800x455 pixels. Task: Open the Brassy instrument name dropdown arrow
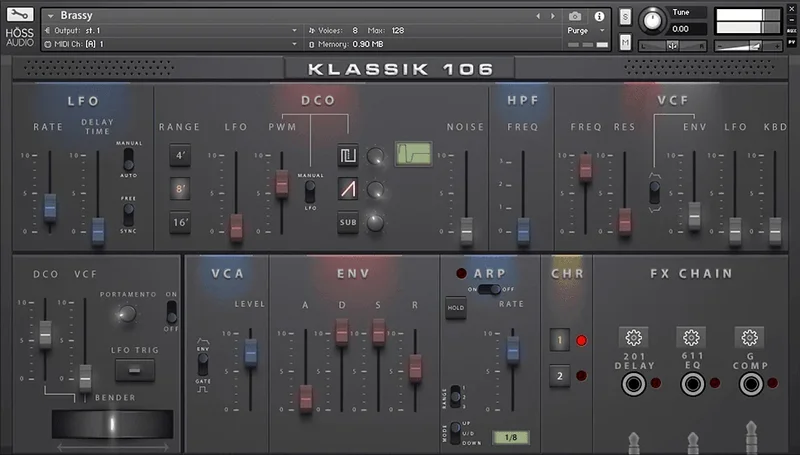pos(51,16)
